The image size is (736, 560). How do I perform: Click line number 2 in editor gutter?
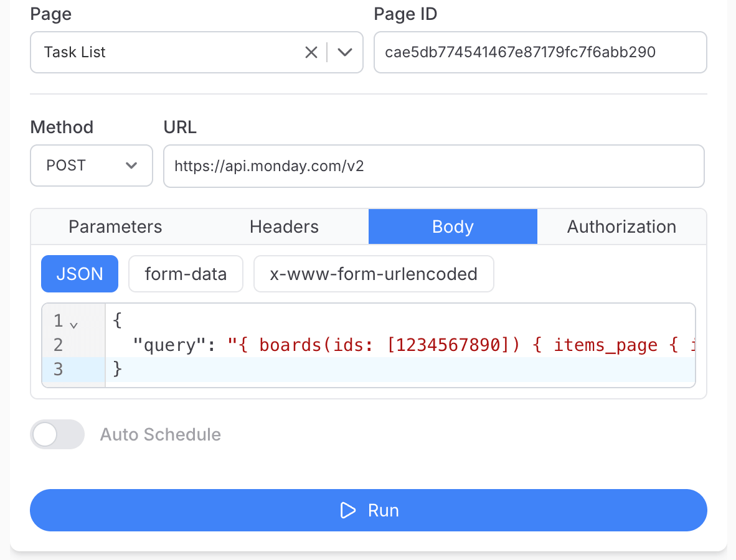58,345
